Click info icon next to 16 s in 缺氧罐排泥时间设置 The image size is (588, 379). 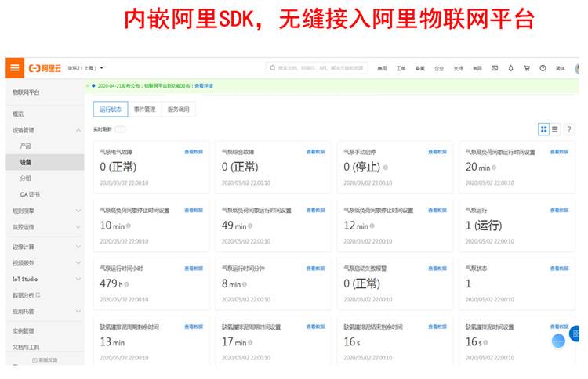485,342
